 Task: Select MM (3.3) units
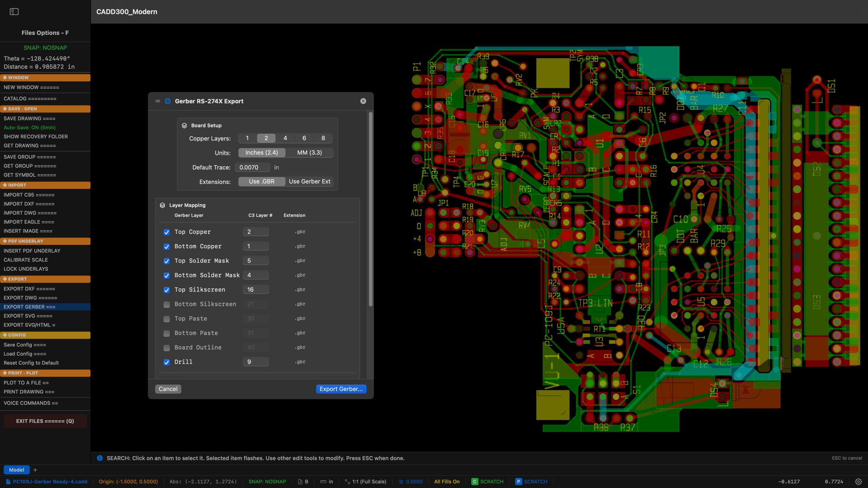(x=310, y=153)
